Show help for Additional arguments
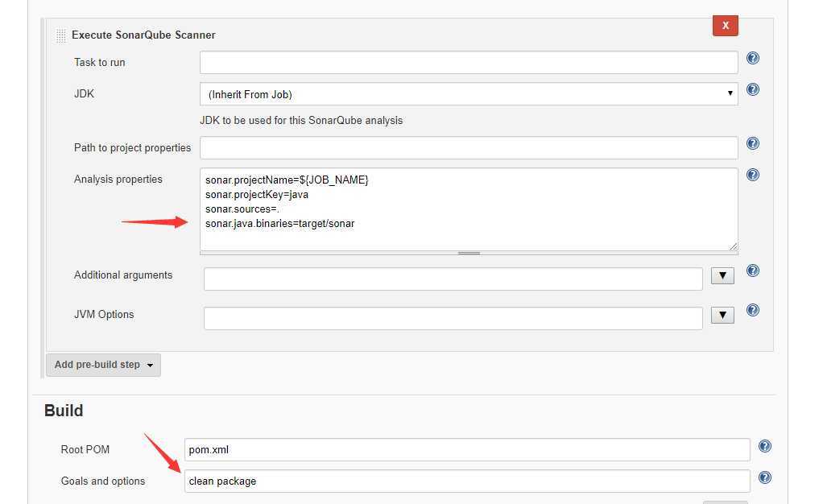The height and width of the screenshot is (504, 823). [x=753, y=271]
